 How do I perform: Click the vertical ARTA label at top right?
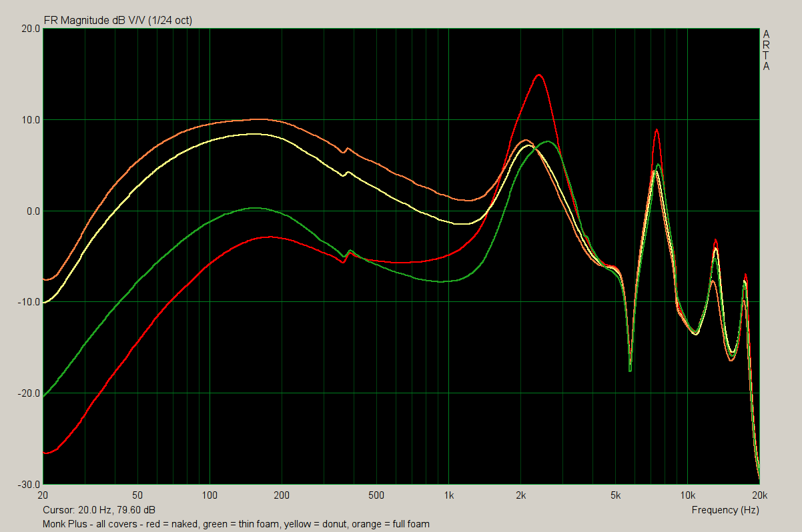tap(766, 50)
